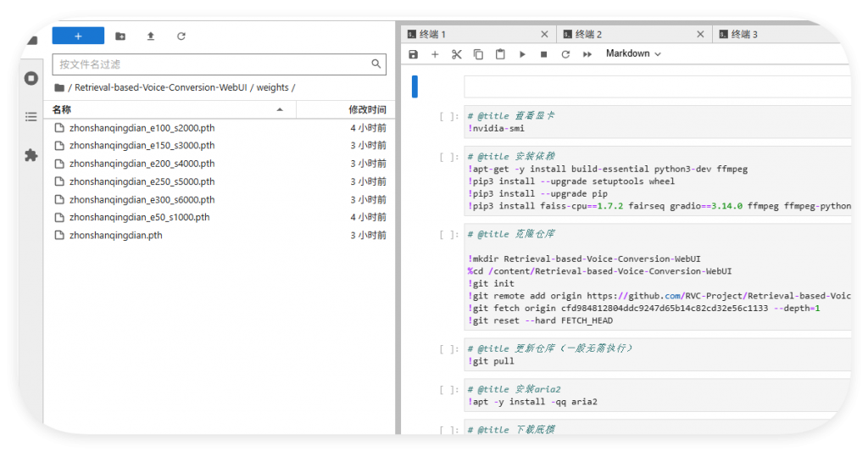Restart the kernel
Viewport: 868px width, 451px height.
click(565, 54)
